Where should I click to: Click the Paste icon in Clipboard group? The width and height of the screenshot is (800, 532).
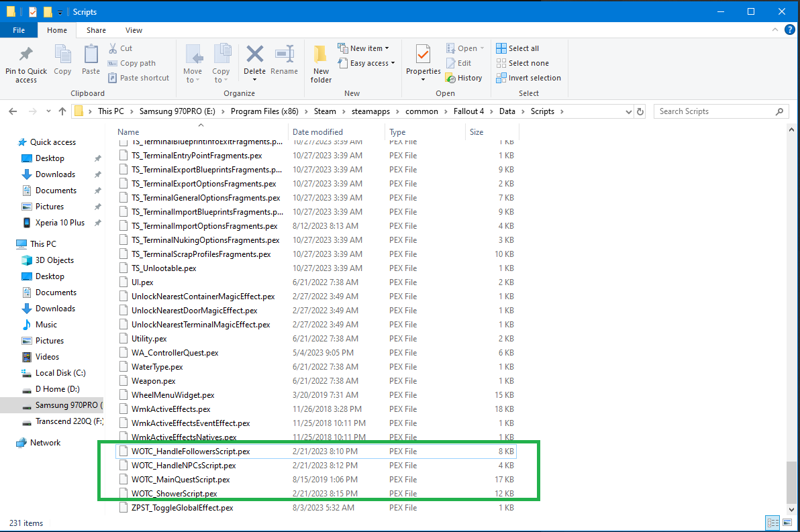click(x=91, y=56)
